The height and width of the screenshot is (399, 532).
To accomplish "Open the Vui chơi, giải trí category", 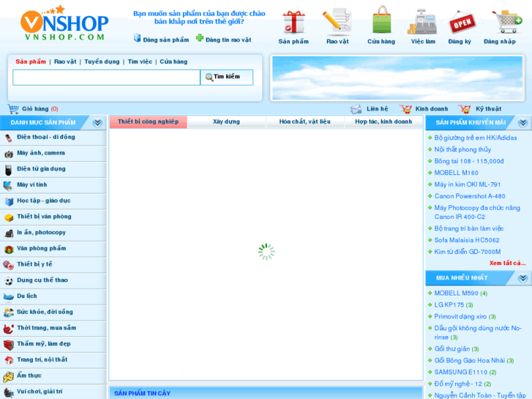I will [x=40, y=391].
